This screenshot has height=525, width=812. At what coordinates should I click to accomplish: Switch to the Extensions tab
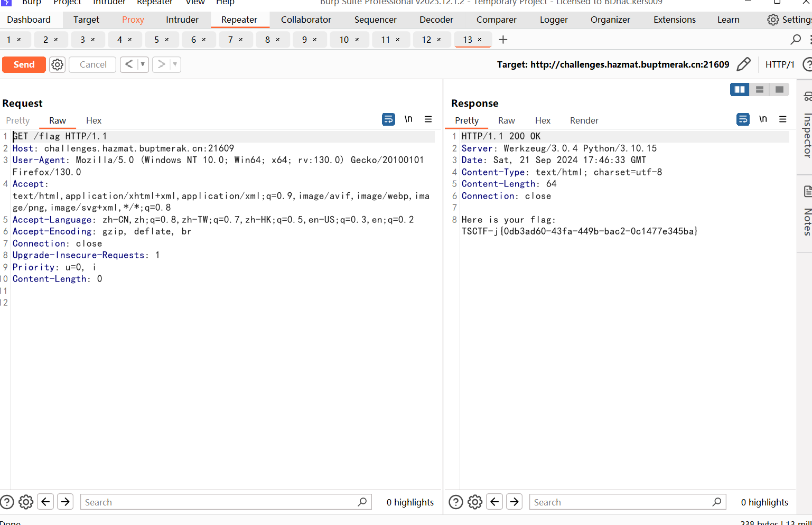[x=674, y=20]
